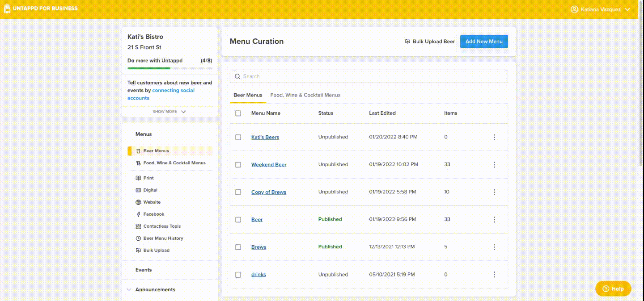This screenshot has height=301, width=644.
Task: Click the Bulk Upload Beer icon
Action: point(407,42)
